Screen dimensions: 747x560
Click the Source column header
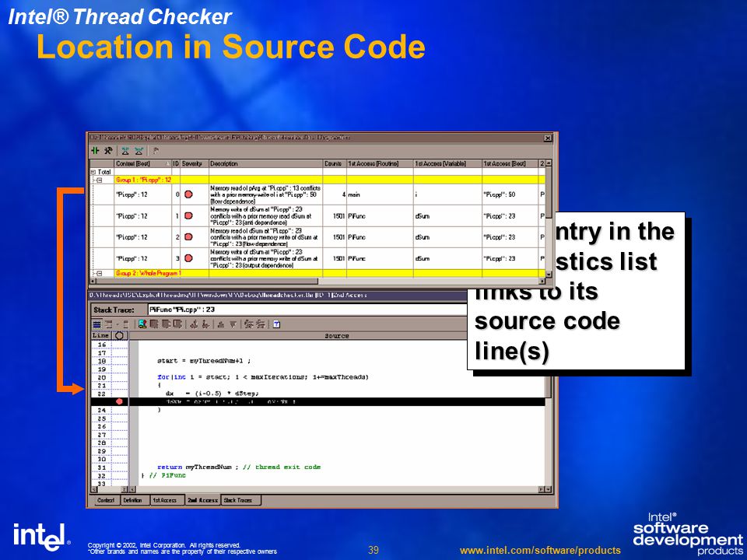[x=337, y=336]
